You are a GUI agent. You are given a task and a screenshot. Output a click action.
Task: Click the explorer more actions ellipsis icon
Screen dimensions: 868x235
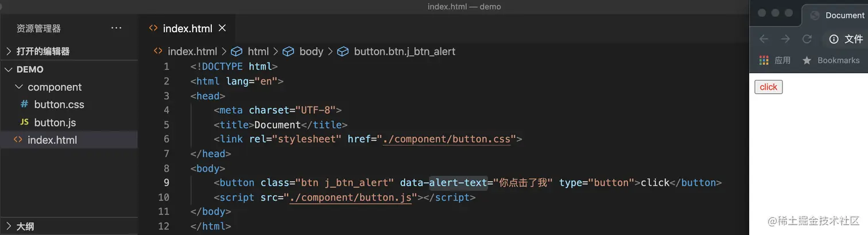tap(117, 28)
